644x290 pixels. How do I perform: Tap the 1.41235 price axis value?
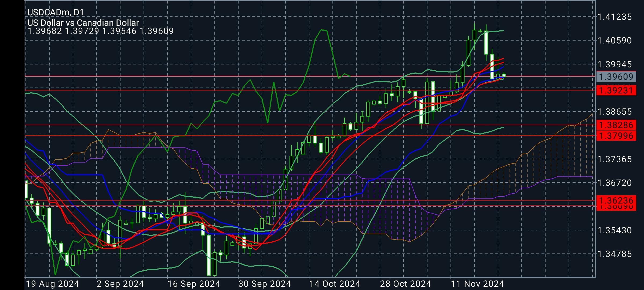tap(615, 17)
